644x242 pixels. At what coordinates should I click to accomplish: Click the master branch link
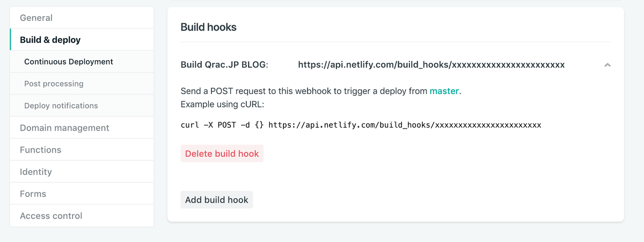point(444,91)
